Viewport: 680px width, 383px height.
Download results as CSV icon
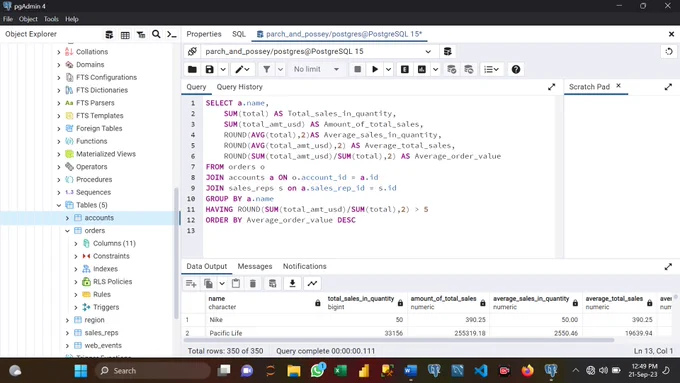point(292,284)
